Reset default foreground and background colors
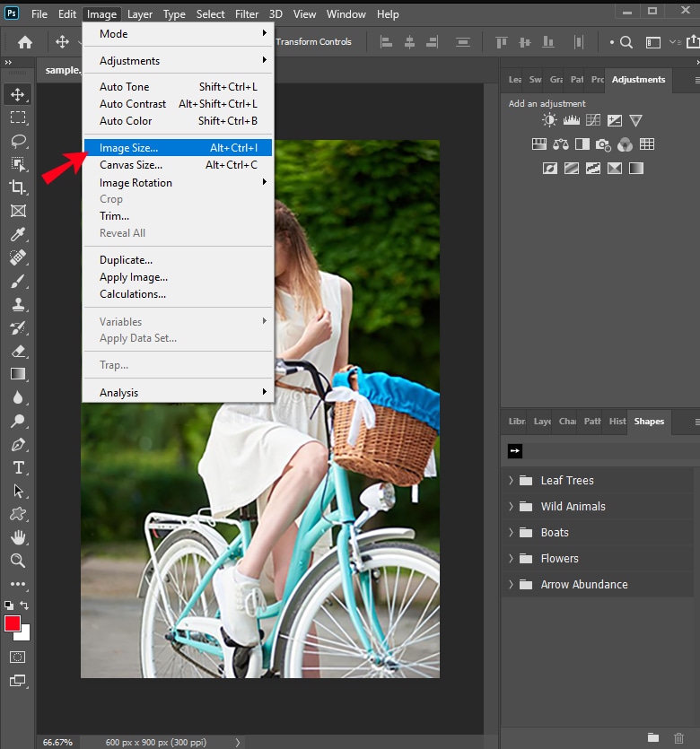Viewport: 700px width, 749px height. [9, 605]
